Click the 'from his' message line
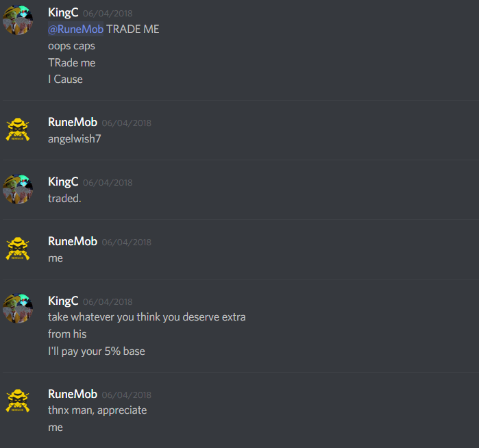 click(x=67, y=334)
